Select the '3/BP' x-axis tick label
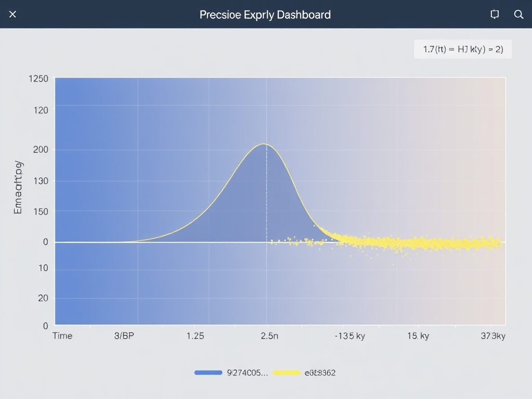 click(124, 336)
